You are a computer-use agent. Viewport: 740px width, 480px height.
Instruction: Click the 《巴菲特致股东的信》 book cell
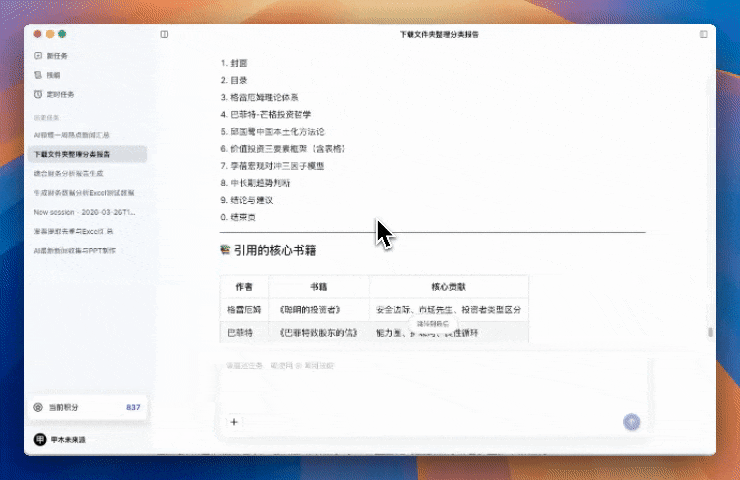(319, 333)
